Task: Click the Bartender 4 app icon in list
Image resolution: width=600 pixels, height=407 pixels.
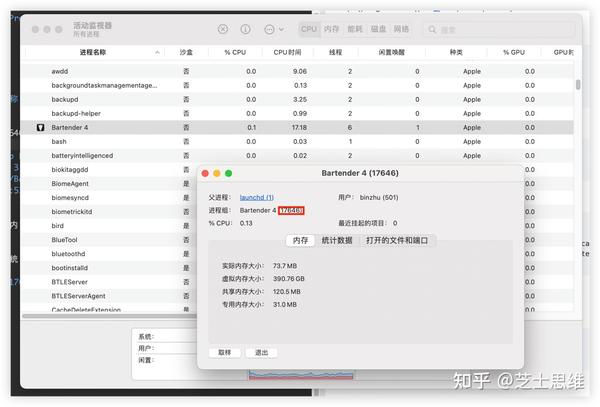Action: point(41,127)
